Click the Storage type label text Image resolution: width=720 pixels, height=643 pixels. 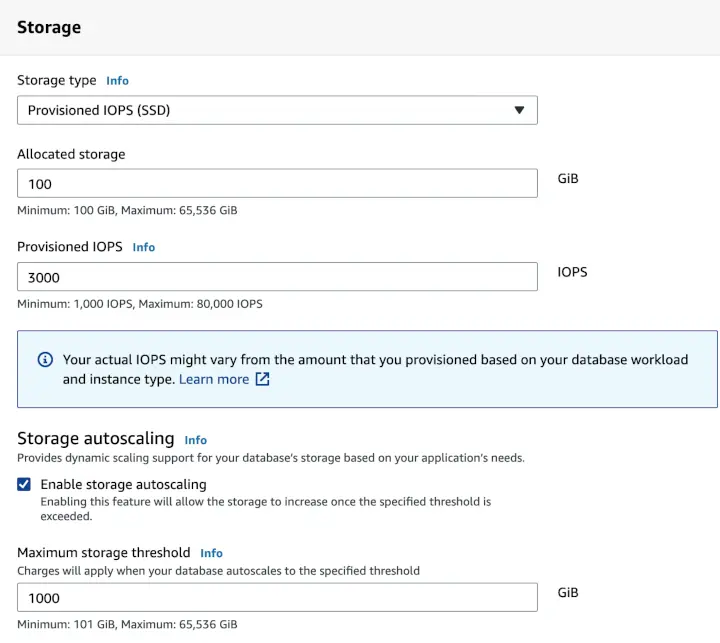tap(57, 81)
